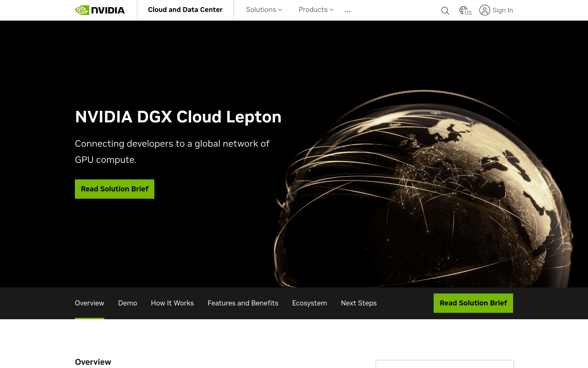Expand the Products dropdown
This screenshot has width=588, height=368.
[x=316, y=10]
